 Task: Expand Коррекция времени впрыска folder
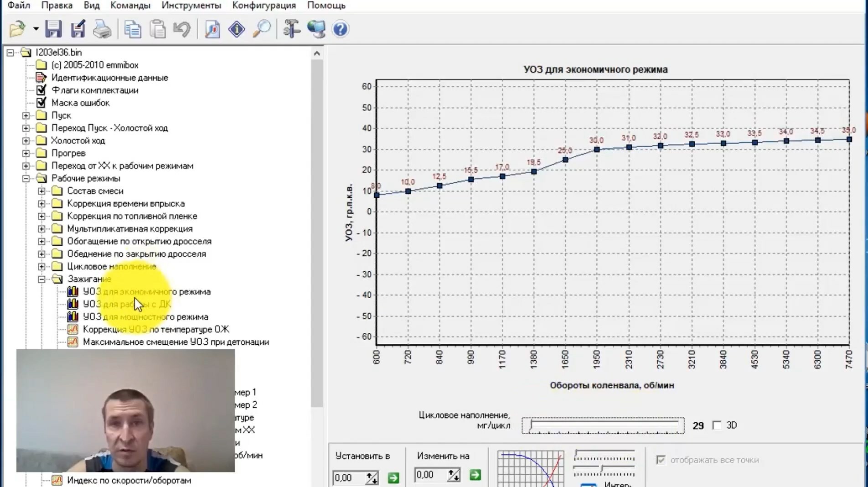41,204
